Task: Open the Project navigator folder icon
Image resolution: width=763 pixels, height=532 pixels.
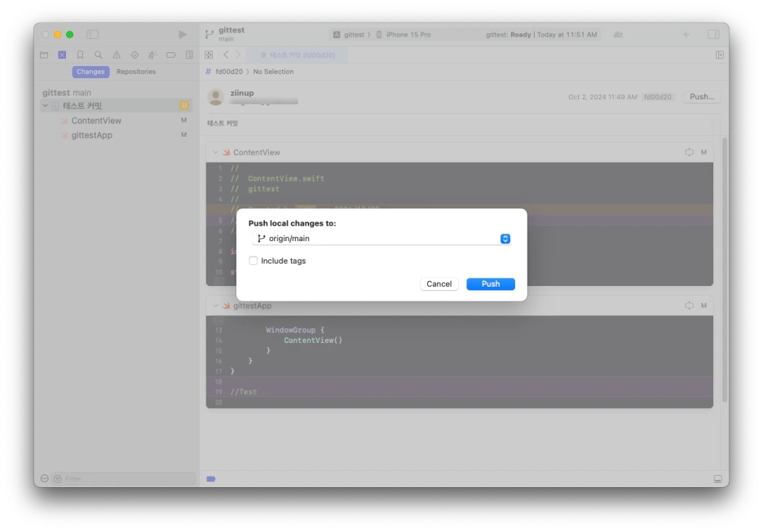Action: coord(44,55)
